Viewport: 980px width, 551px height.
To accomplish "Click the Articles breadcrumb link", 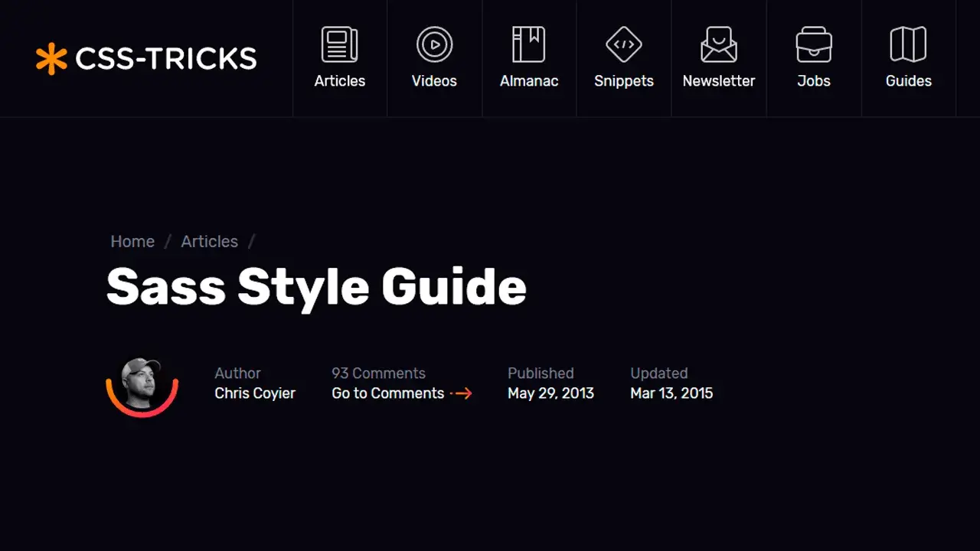I will (x=209, y=242).
